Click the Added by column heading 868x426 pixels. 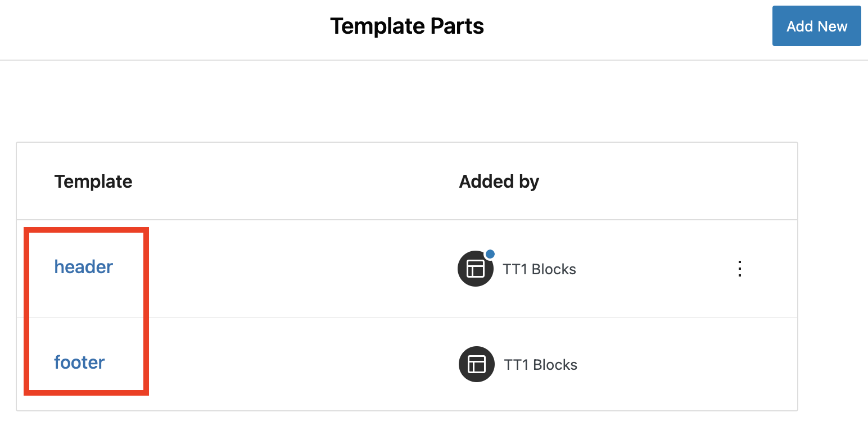pos(499,182)
